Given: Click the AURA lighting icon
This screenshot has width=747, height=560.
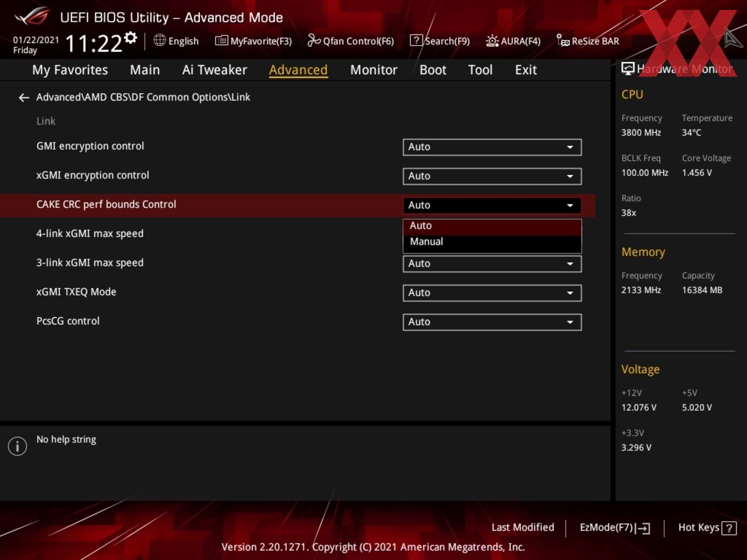Looking at the screenshot, I should [x=492, y=41].
